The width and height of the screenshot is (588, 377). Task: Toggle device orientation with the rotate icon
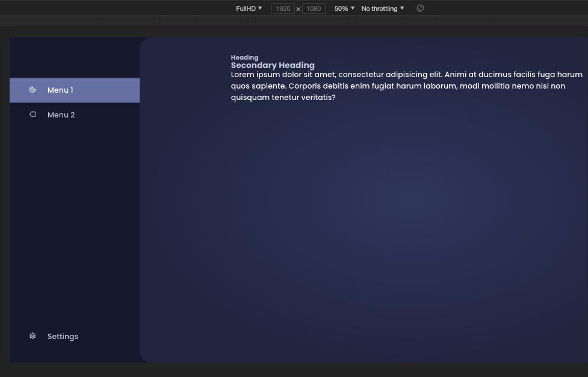point(420,8)
